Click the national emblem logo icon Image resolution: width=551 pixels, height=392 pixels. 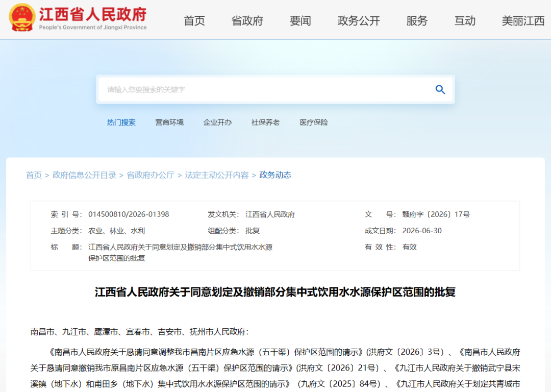[22, 17]
